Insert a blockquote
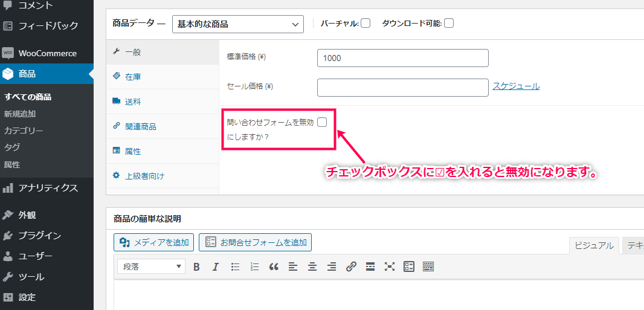The width and height of the screenshot is (644, 310). (274, 267)
